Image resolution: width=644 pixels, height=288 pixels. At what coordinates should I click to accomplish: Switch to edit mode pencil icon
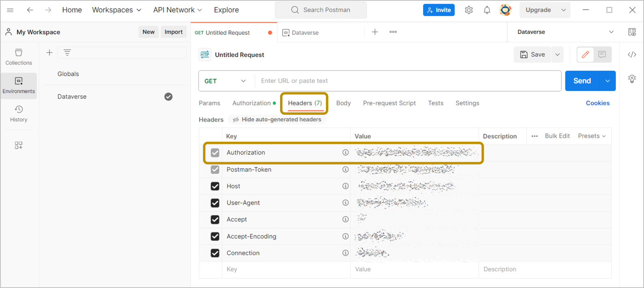pyautogui.click(x=585, y=54)
